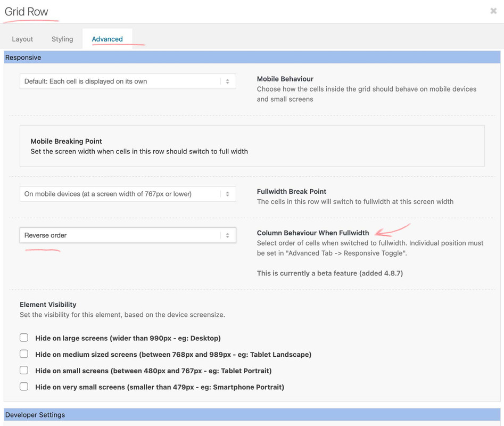Switch to the Layout tab
The image size is (504, 426).
(22, 39)
